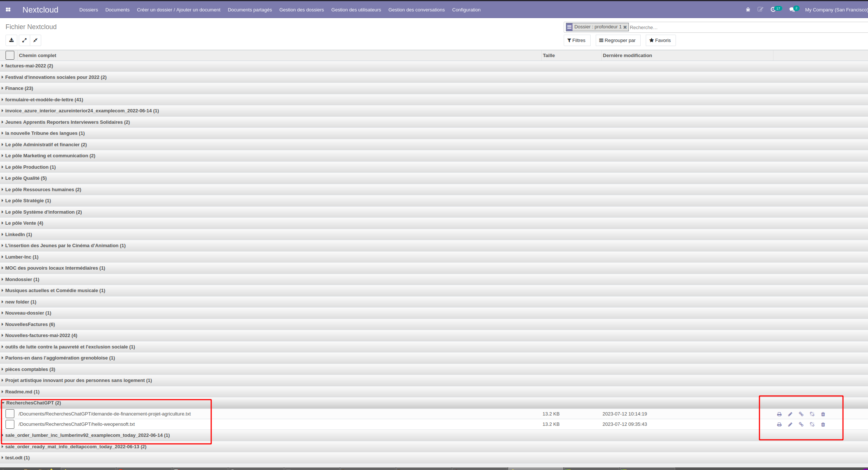Click the group-by facet icon in search box
The width and height of the screenshot is (868, 470).
tap(569, 27)
